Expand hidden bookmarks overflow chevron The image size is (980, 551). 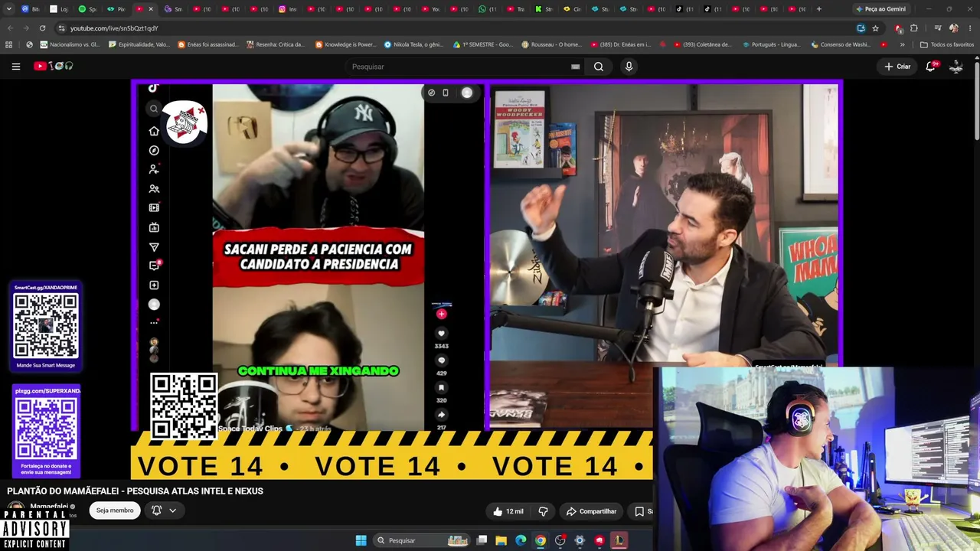pos(902,44)
